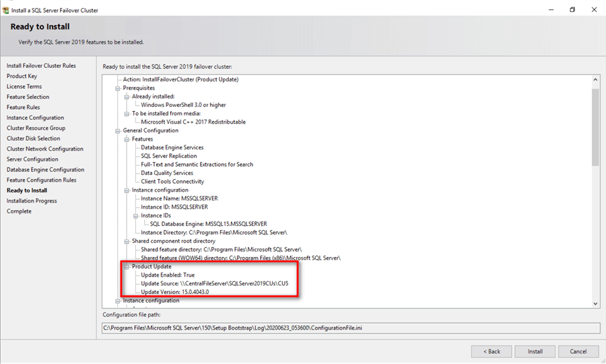Click the Install button
Screen dimensions: 606x364
pos(535,351)
